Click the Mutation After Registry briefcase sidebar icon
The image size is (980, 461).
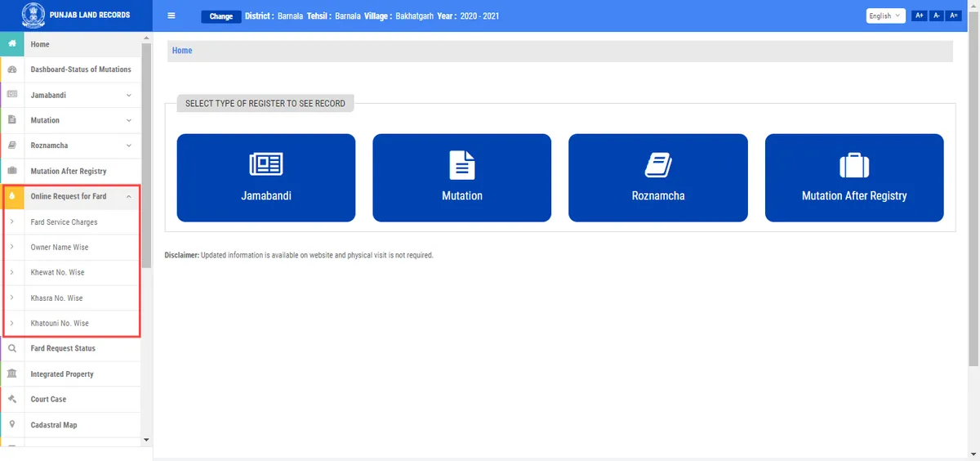pos(11,171)
